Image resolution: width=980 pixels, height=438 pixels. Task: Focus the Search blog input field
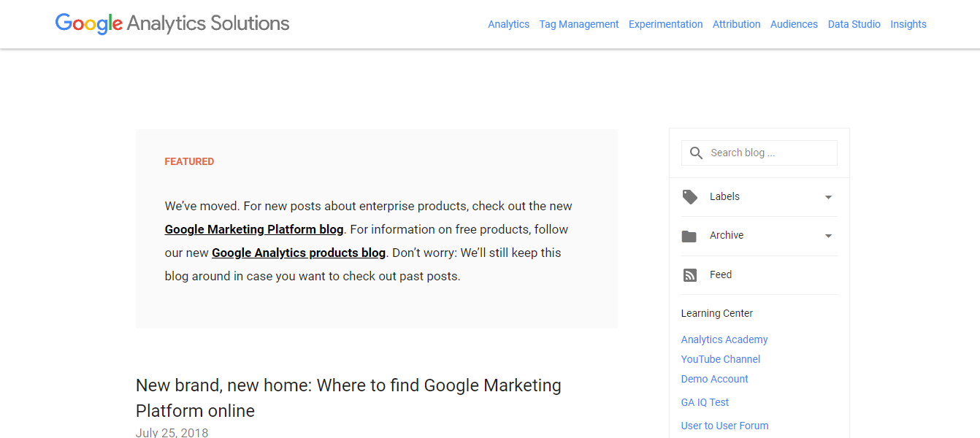759,153
